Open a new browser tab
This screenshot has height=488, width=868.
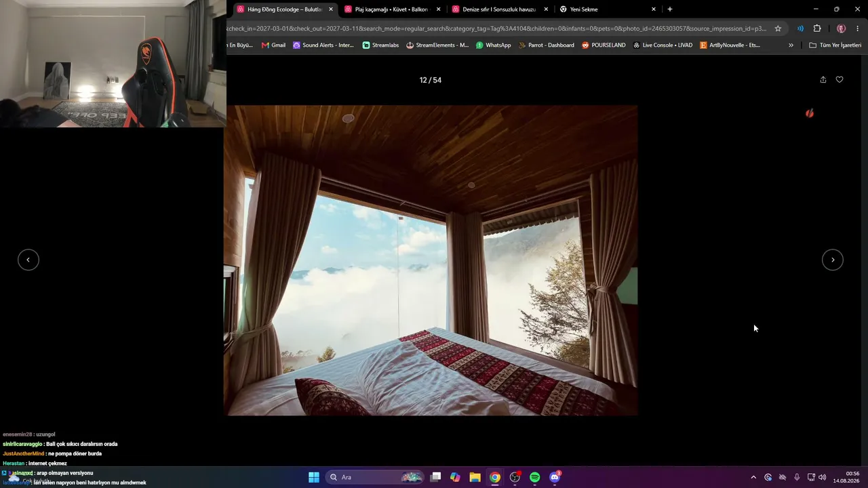[670, 9]
